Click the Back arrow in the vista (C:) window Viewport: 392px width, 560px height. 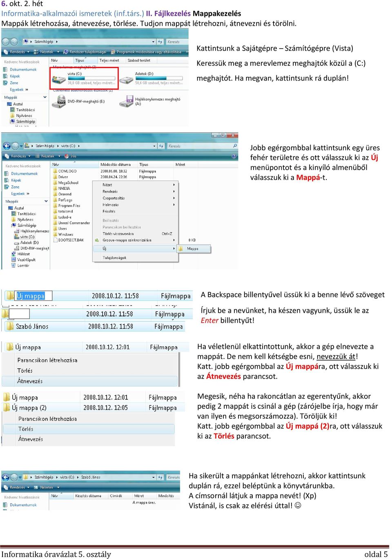tap(7, 146)
